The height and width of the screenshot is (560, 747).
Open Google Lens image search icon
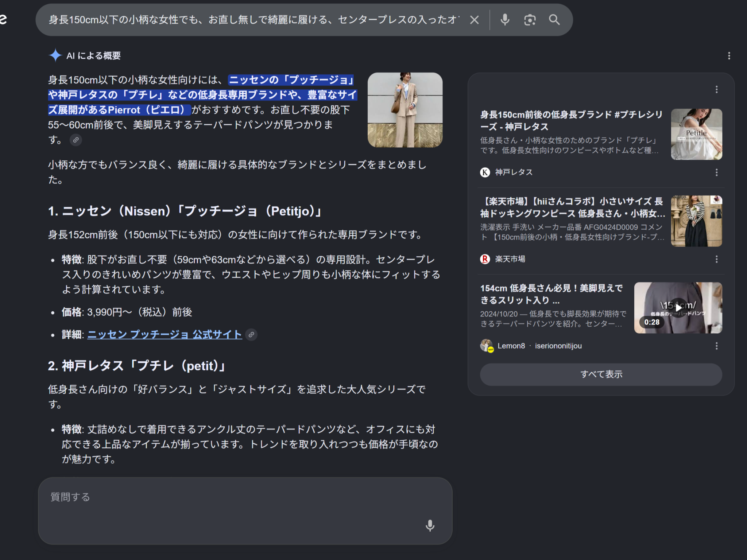[530, 20]
